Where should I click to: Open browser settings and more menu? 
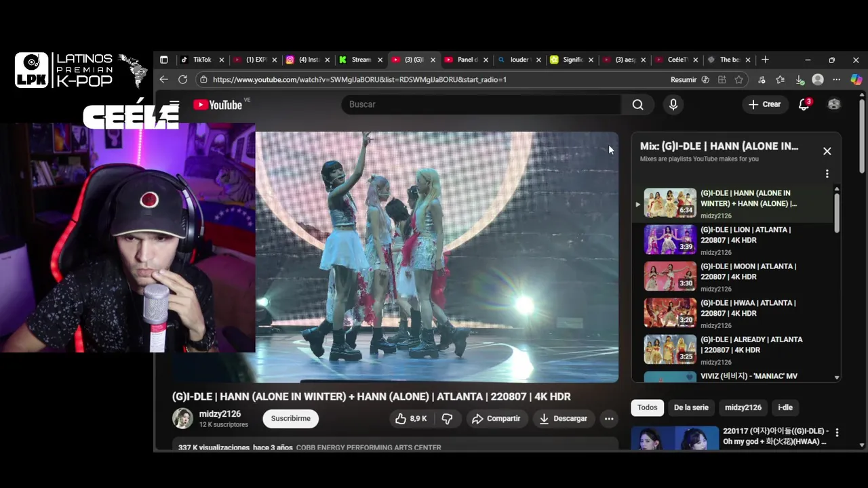pyautogui.click(x=836, y=79)
